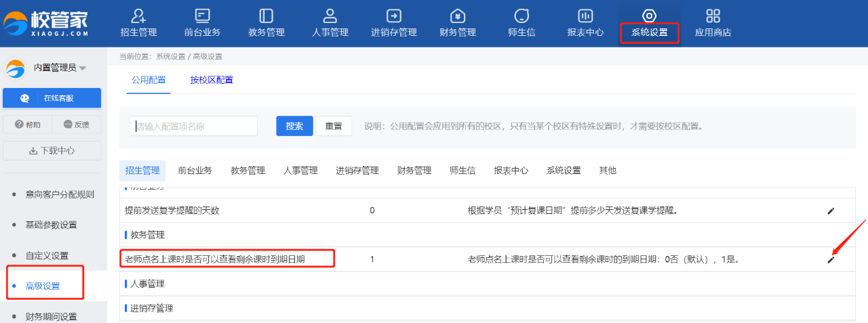Open 人事管理 person icon in header
This screenshot has width=868, height=323.
coord(330,16)
